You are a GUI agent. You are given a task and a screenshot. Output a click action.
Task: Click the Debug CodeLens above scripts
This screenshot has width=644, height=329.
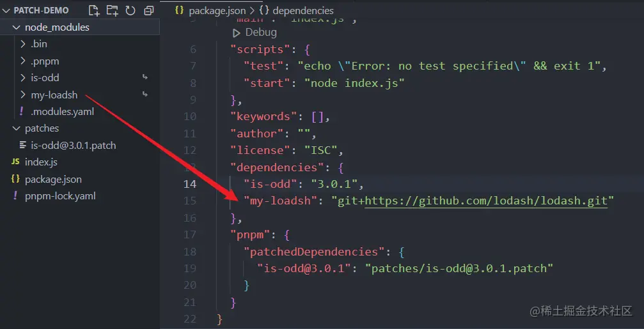coord(261,32)
